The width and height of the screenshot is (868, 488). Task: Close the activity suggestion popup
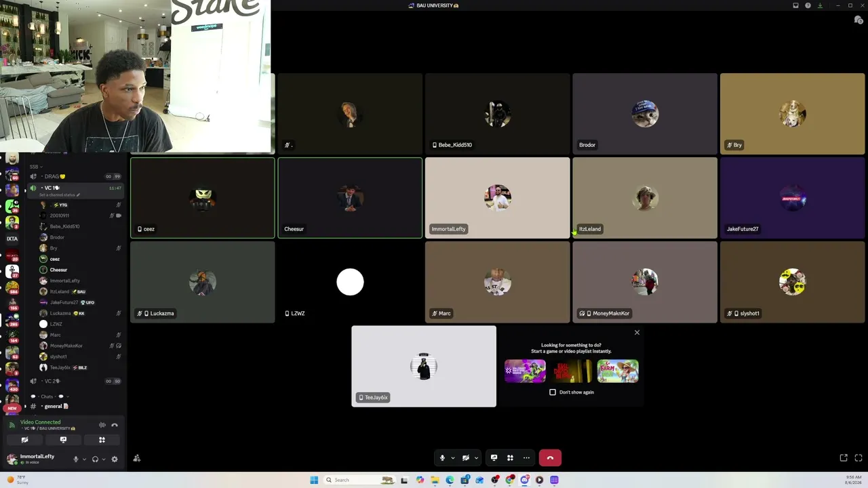point(637,332)
